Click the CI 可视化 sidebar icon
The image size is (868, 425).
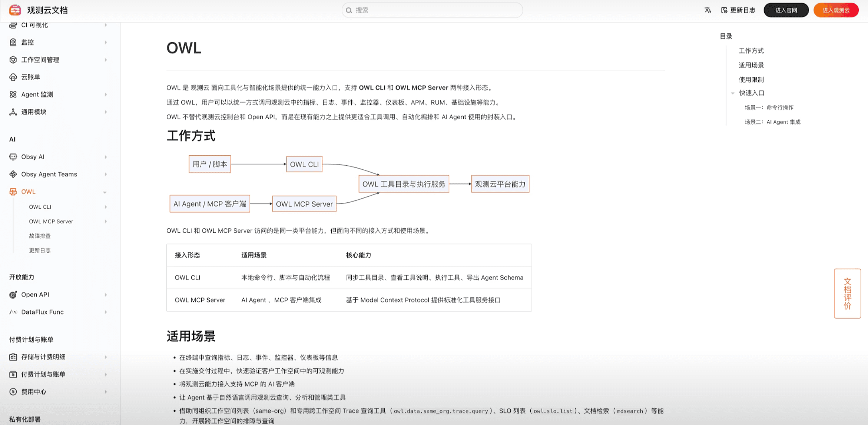click(13, 25)
